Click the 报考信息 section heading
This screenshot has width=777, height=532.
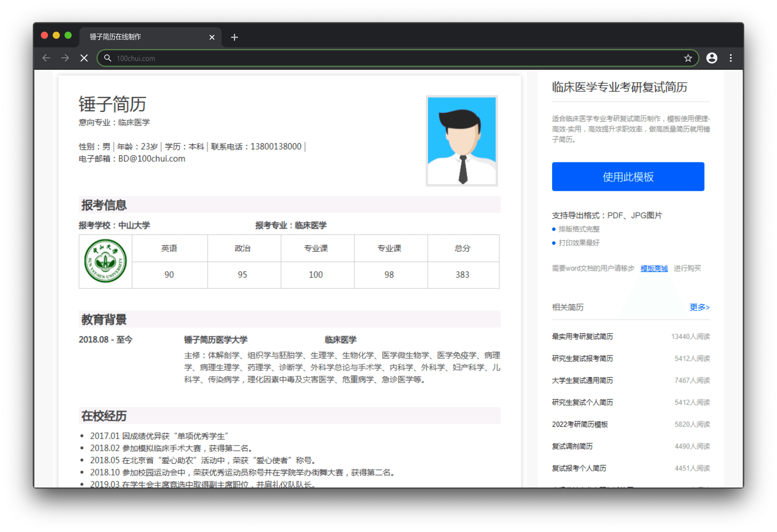click(x=104, y=205)
